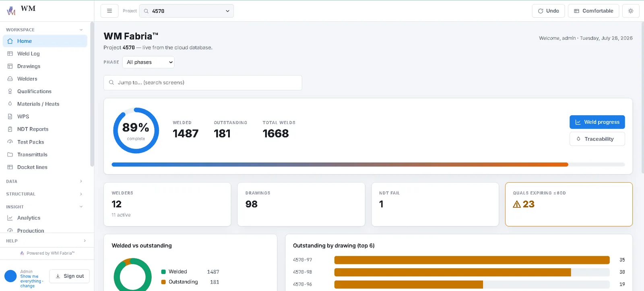Open the Welders page

pos(45,79)
